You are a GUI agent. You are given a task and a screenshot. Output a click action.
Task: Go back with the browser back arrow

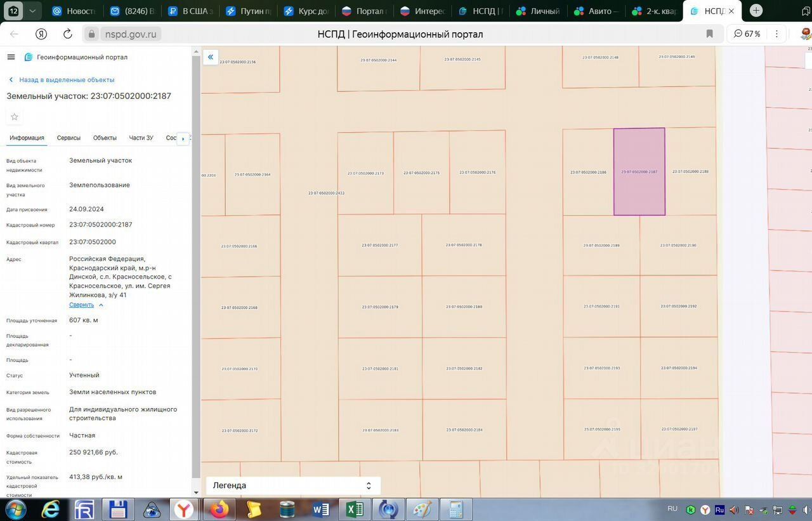(14, 34)
